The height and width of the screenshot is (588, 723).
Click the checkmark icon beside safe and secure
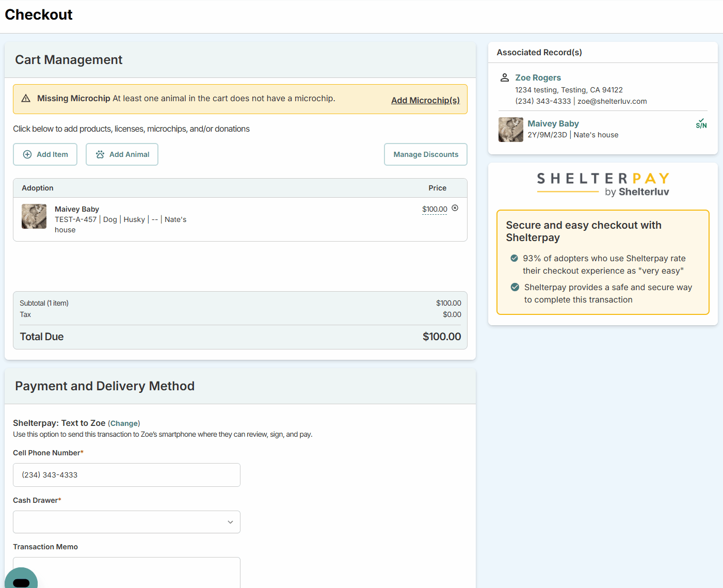click(515, 287)
